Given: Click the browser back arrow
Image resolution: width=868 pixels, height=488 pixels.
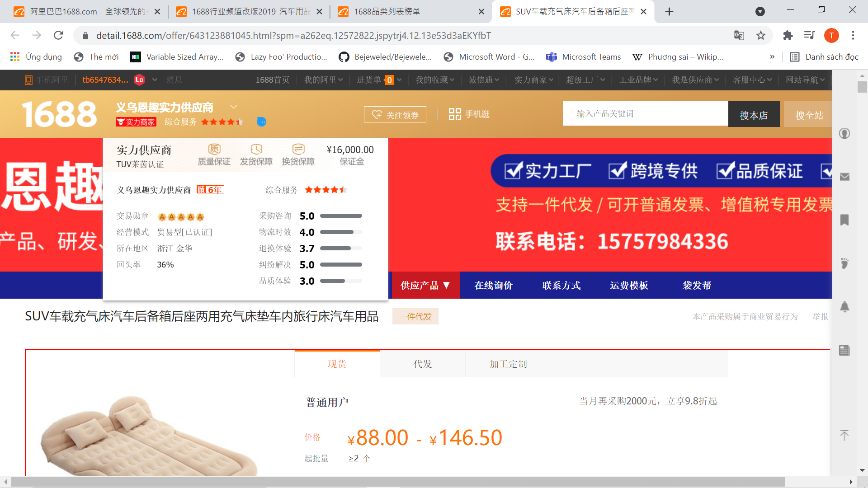Looking at the screenshot, I should point(15,35).
